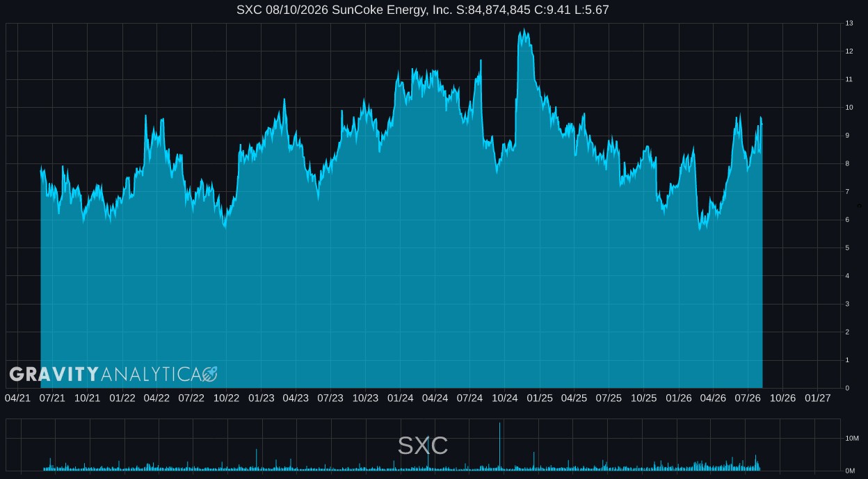Click the 10/23 date axis label

(x=365, y=398)
